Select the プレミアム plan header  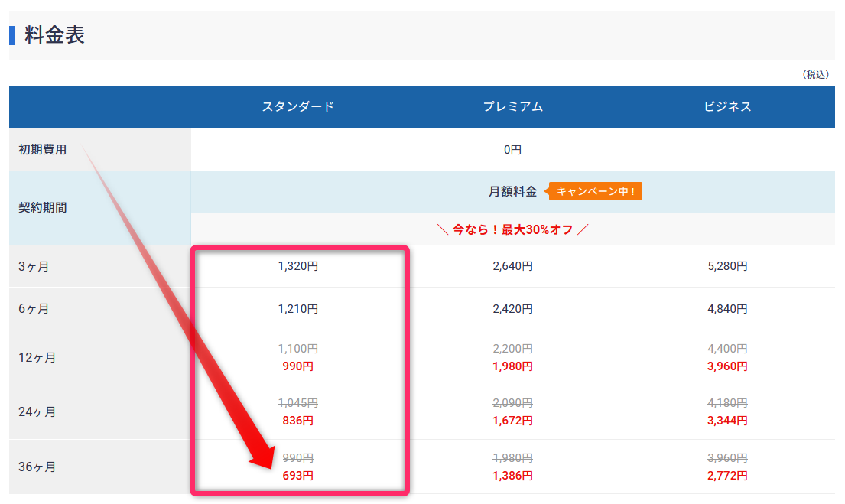click(x=513, y=106)
